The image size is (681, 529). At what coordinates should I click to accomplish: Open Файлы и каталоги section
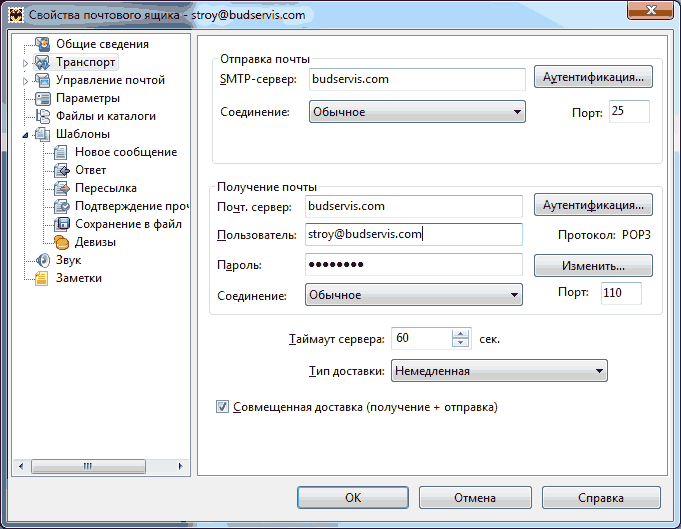click(106, 116)
